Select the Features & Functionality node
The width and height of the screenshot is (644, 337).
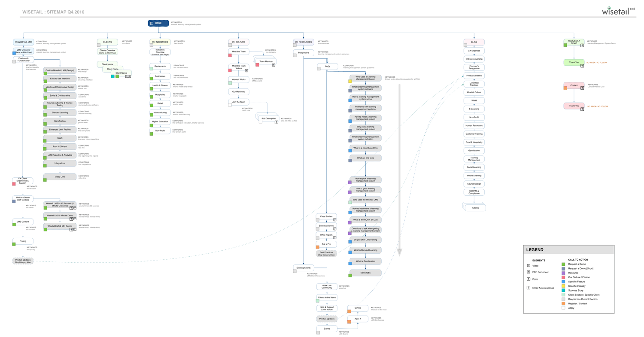[23, 60]
